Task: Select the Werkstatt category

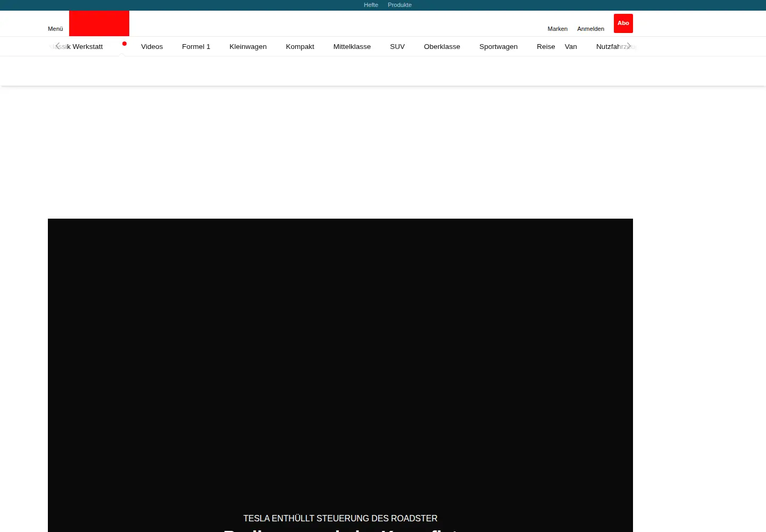Action: pos(88,47)
